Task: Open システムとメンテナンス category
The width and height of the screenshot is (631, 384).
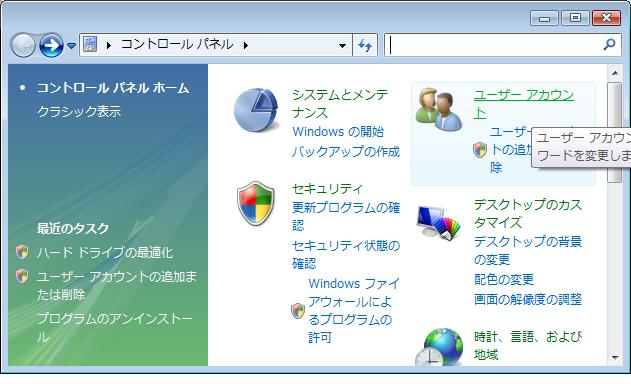Action: point(340,103)
